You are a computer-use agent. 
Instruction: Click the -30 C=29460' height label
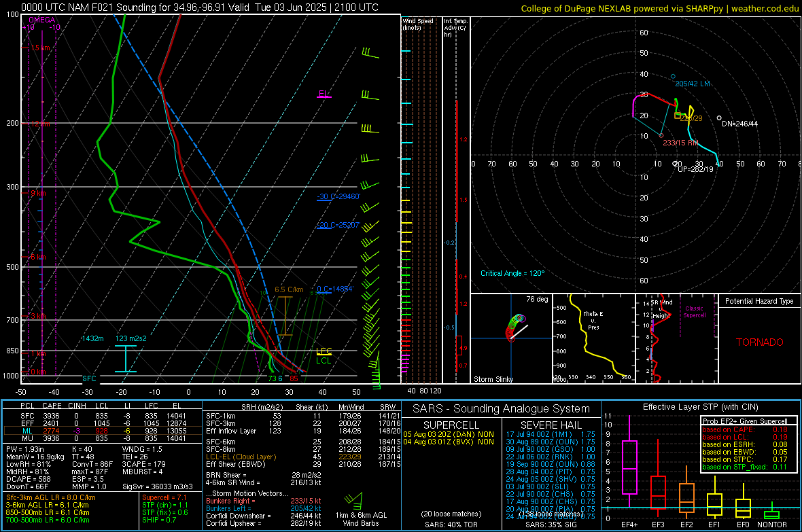[338, 197]
